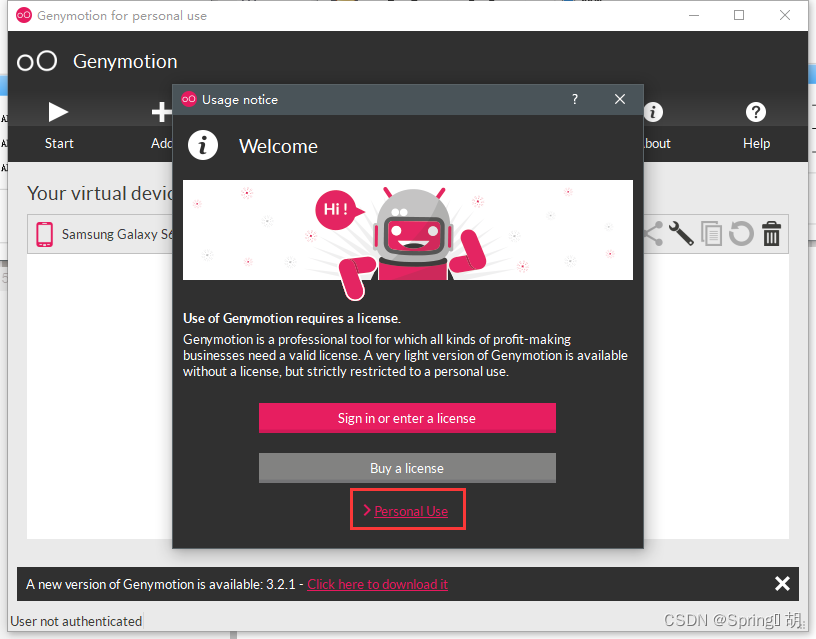Minimize the Genymotion main window

694,16
